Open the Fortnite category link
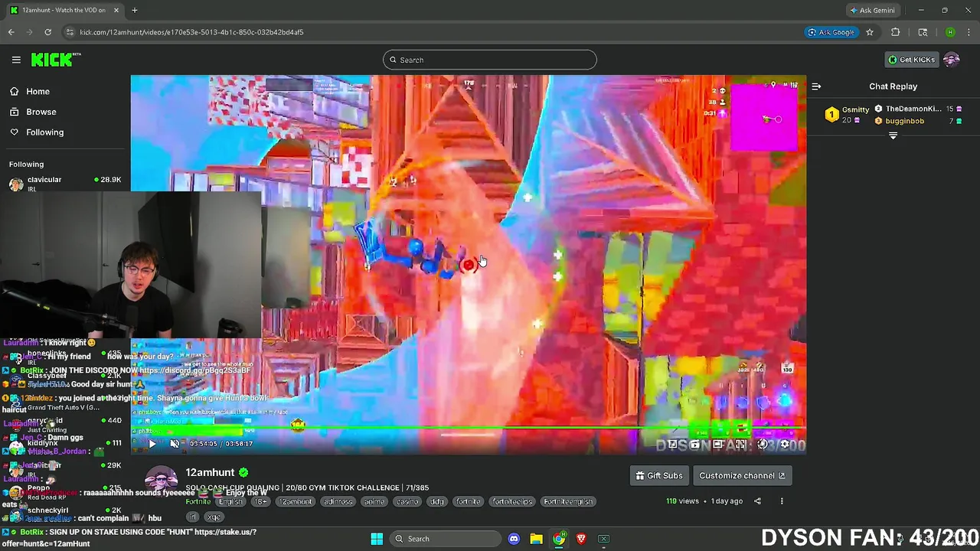Screen dimensions: 980x551 pyautogui.click(x=198, y=501)
